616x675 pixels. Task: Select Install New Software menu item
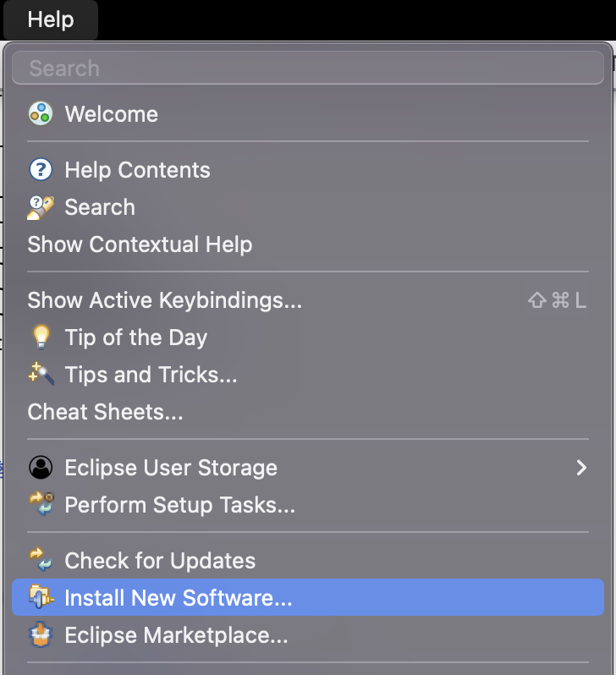[x=179, y=598]
